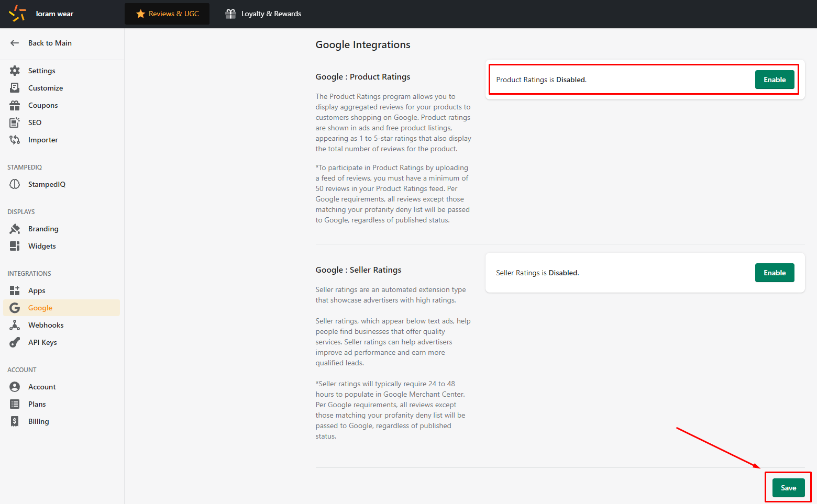Viewport: 817px width, 504px height.
Task: Click the Webhooks icon in sidebar
Action: (x=15, y=325)
